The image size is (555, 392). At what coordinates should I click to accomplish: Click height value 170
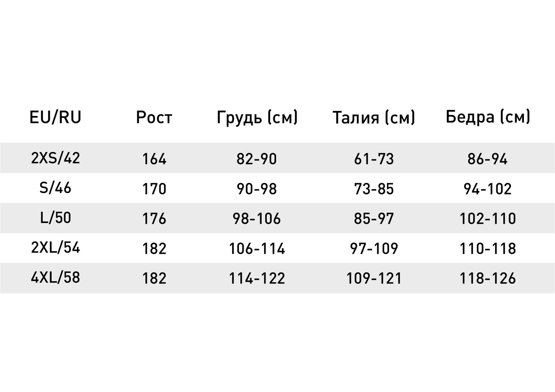click(154, 189)
